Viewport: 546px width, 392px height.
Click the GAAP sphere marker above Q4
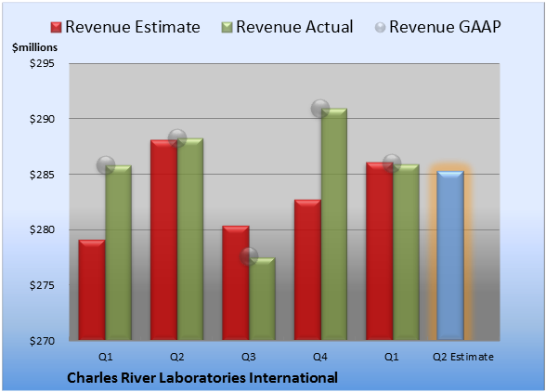click(320, 109)
